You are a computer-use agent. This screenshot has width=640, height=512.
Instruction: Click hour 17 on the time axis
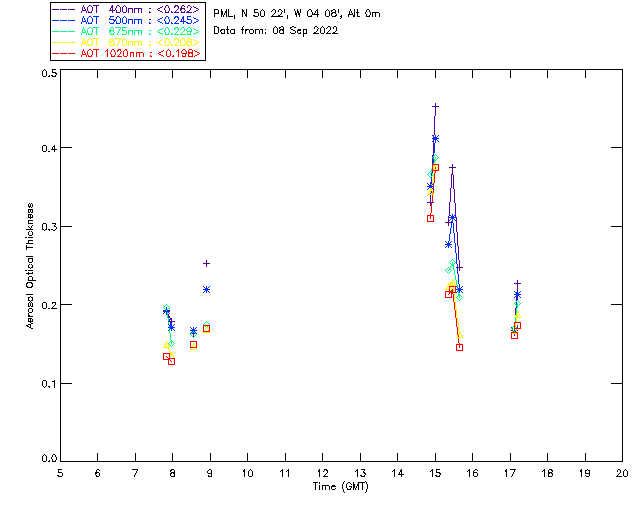(x=510, y=473)
